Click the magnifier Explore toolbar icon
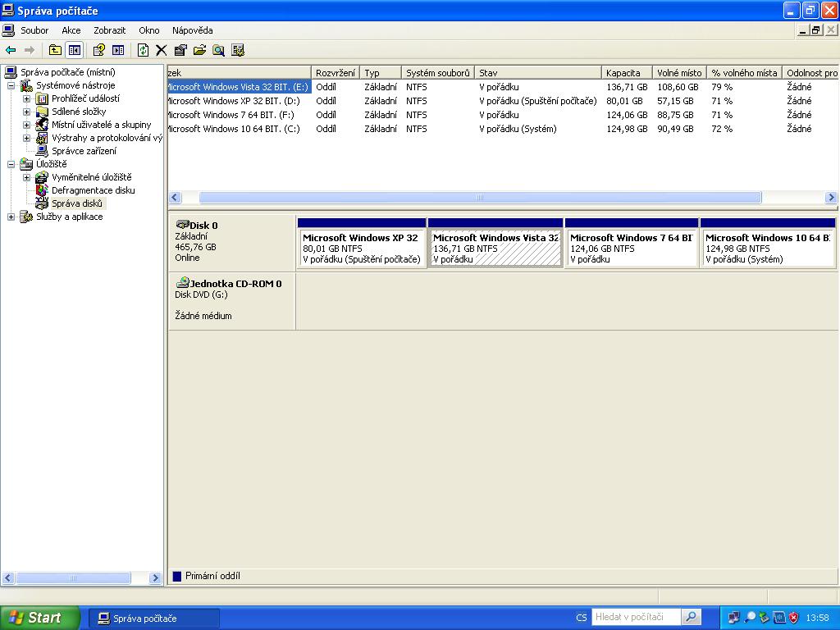This screenshot has width=840, height=630. pyautogui.click(x=218, y=50)
